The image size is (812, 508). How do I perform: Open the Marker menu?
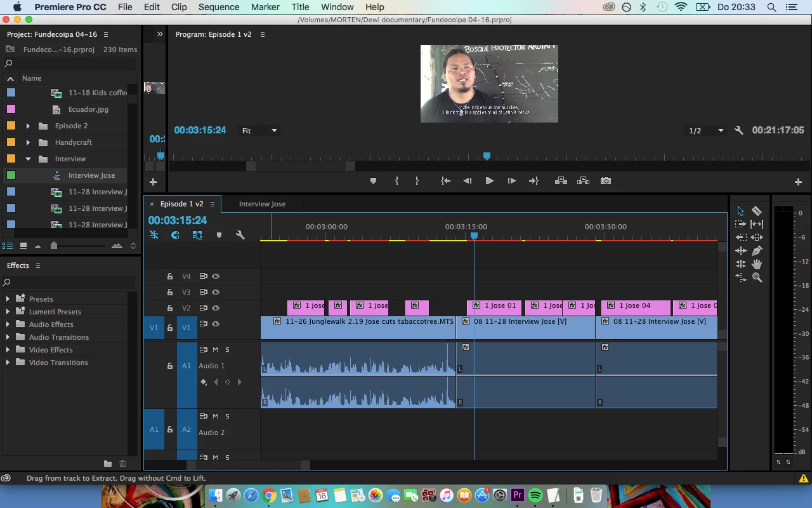pyautogui.click(x=265, y=7)
